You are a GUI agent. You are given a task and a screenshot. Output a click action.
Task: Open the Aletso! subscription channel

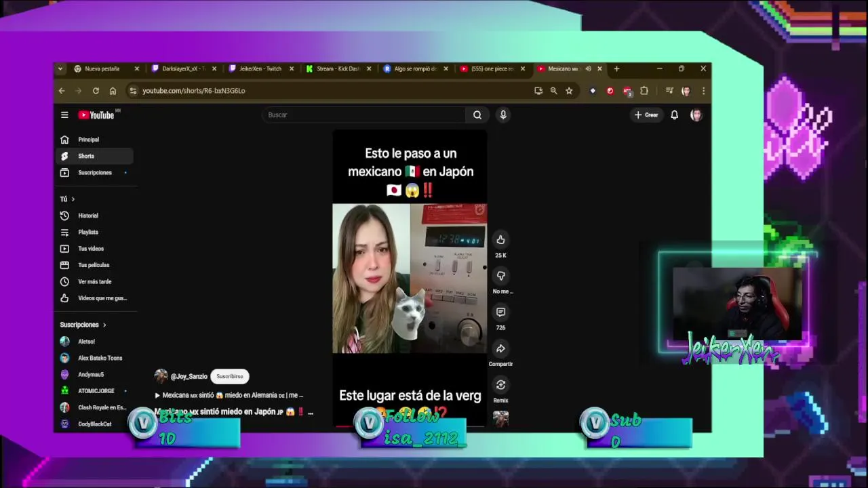coord(94,342)
